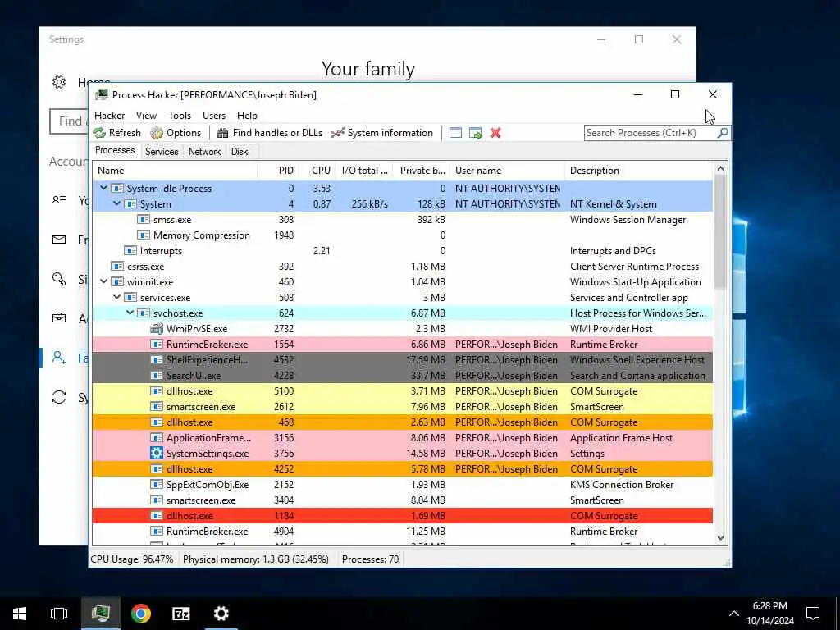
Task: Select the smss.exe process icon
Action: click(x=143, y=220)
